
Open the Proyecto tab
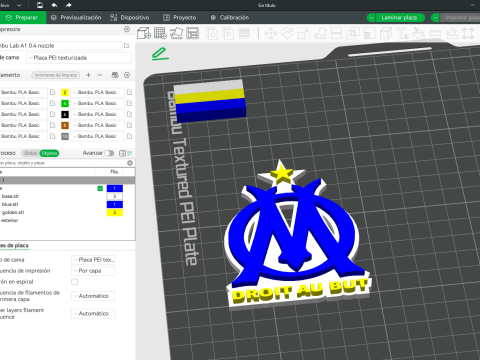click(x=180, y=18)
